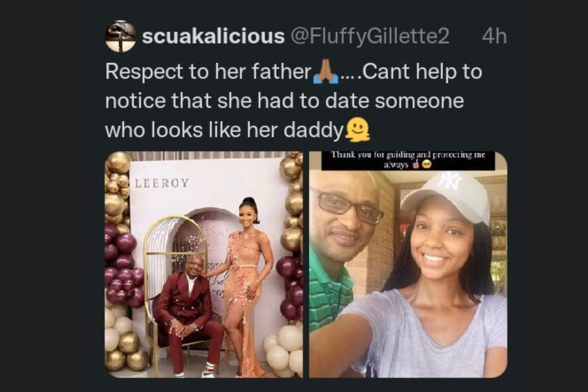588x392 pixels.
Task: Click the eyeglasses in the selfie photo
Action: click(346, 206)
